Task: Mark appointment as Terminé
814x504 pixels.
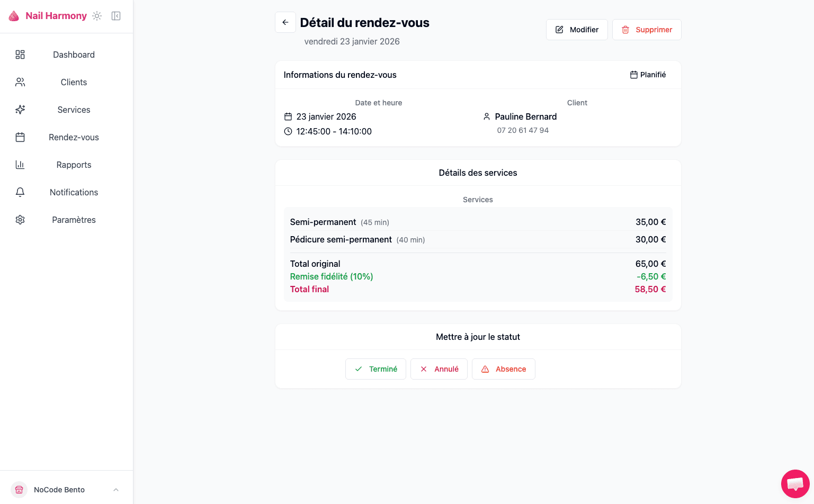Action: pyautogui.click(x=375, y=369)
